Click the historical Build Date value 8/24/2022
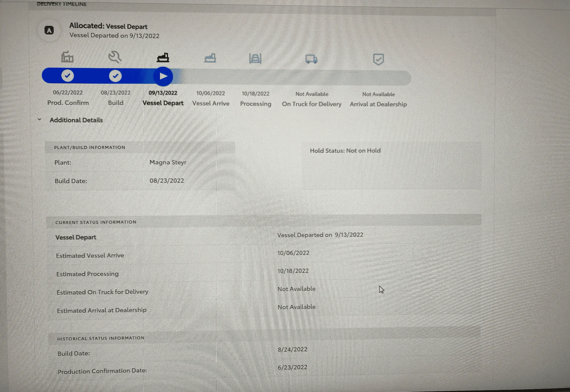Image resolution: width=570 pixels, height=392 pixels. coord(292,349)
